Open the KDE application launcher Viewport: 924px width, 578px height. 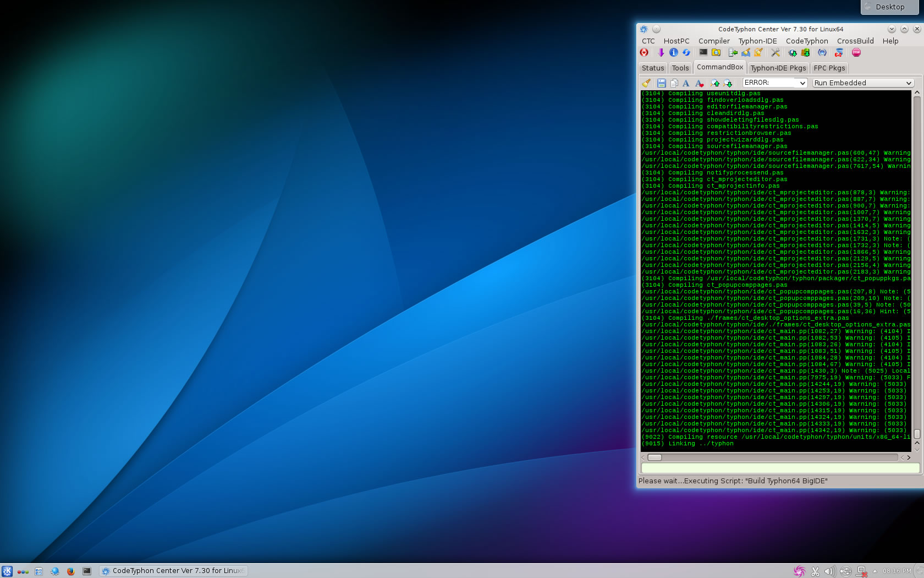[x=7, y=571]
